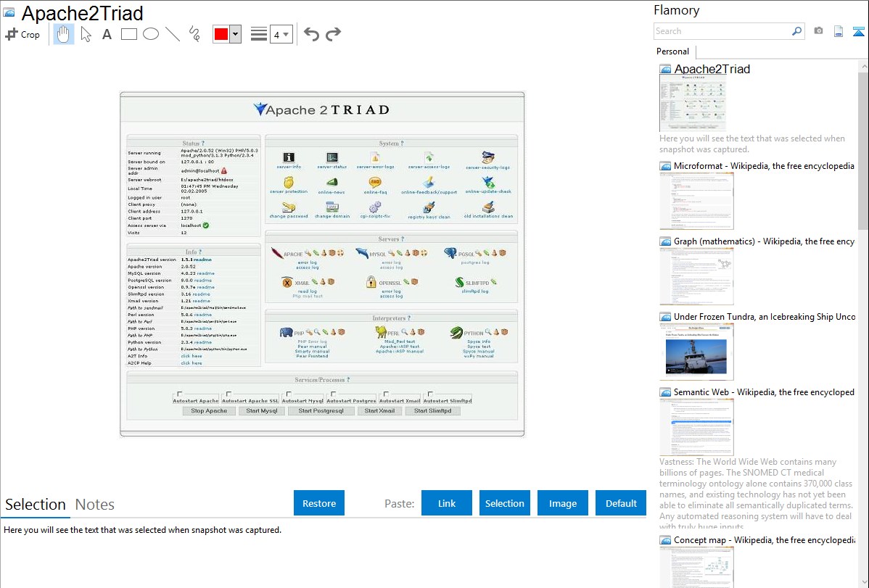Screen dimensions: 869x588
Task: Click the small icon beside the sidebar Apache2Triad entry
Action: tap(665, 70)
